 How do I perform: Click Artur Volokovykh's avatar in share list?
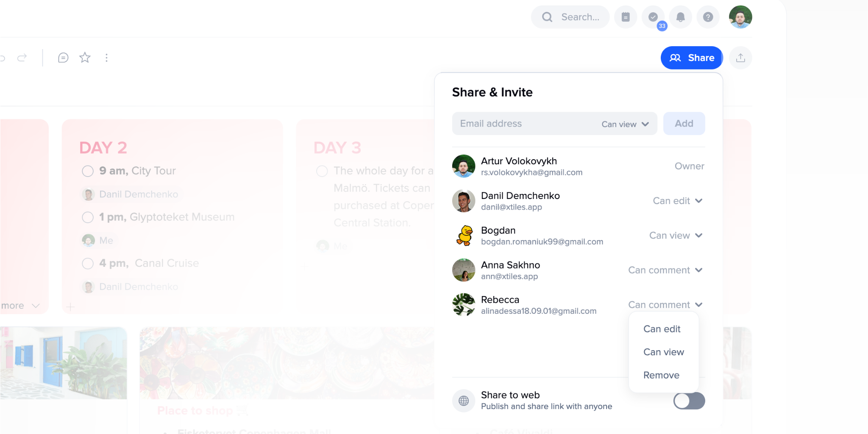point(464,166)
